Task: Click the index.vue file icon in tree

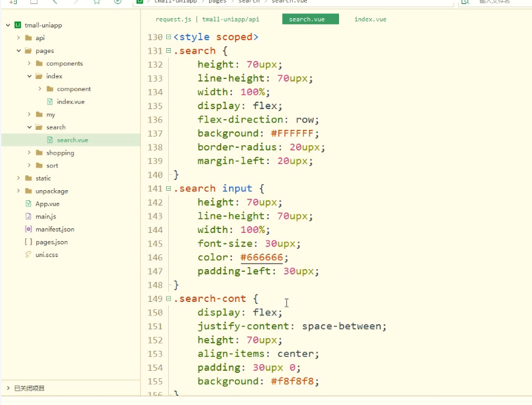Action: (x=50, y=102)
